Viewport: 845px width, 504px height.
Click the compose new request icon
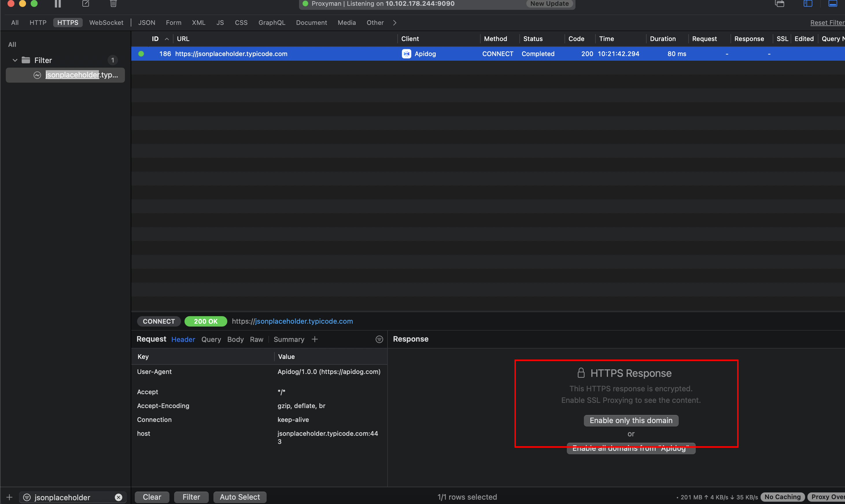click(86, 4)
